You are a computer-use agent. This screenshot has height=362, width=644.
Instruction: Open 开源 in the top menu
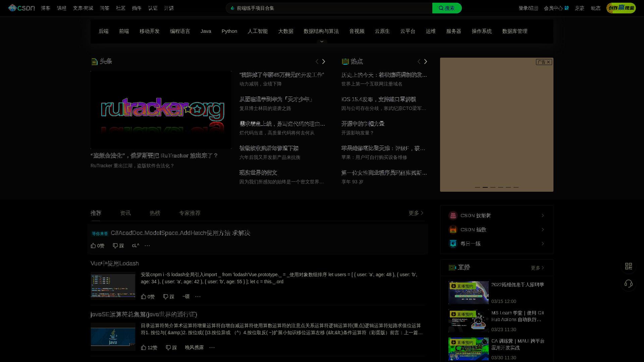[169, 8]
